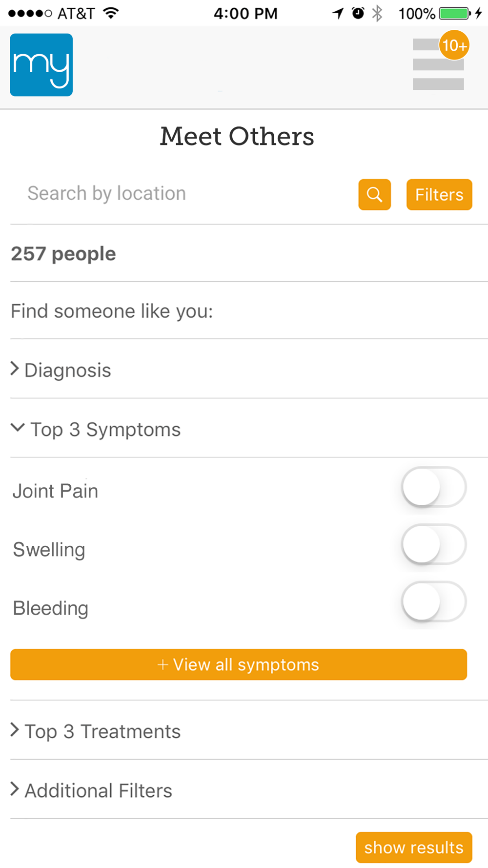This screenshot has height=868, width=488.
Task: Expand the Additional Filters section
Action: coord(249,789)
